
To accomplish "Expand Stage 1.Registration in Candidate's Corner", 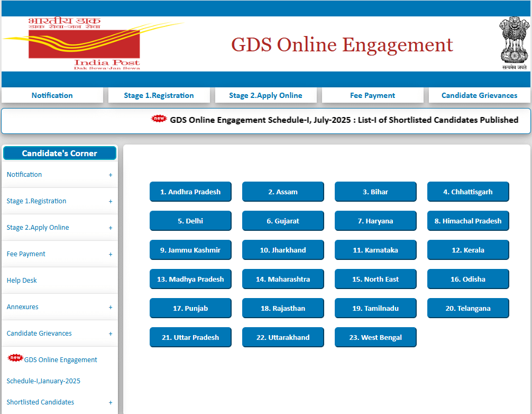I will 111,201.
